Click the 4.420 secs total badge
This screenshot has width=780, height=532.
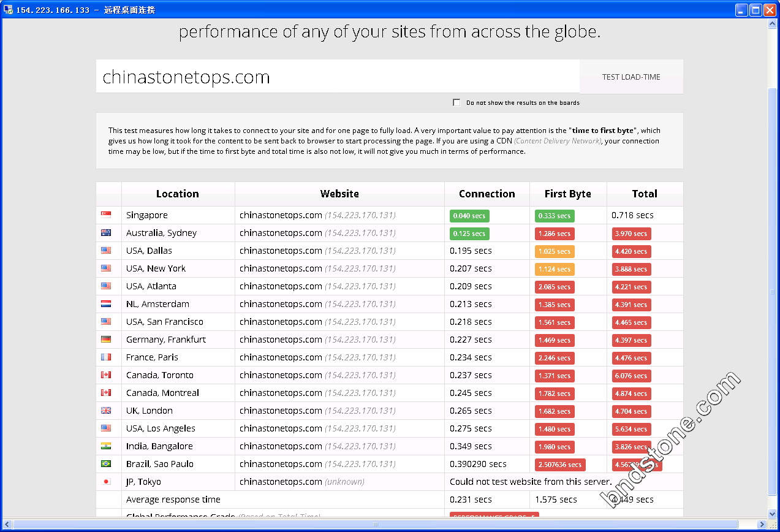click(632, 251)
